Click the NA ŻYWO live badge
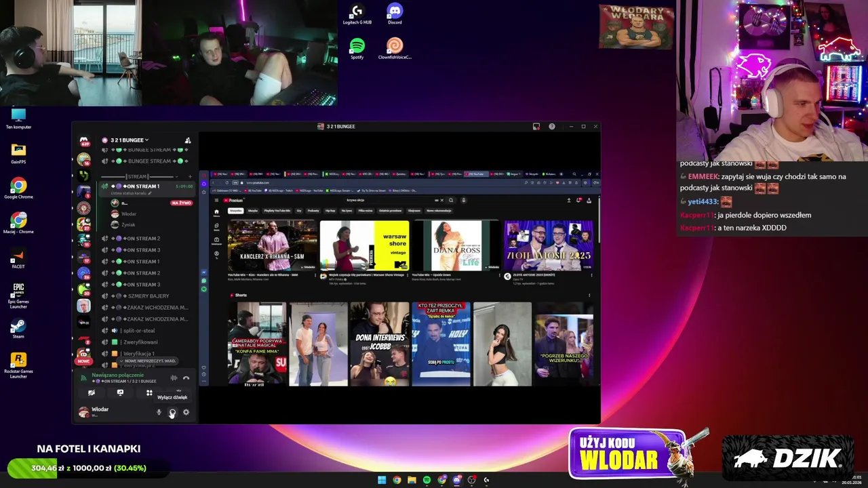This screenshot has height=488, width=868. pyautogui.click(x=181, y=203)
